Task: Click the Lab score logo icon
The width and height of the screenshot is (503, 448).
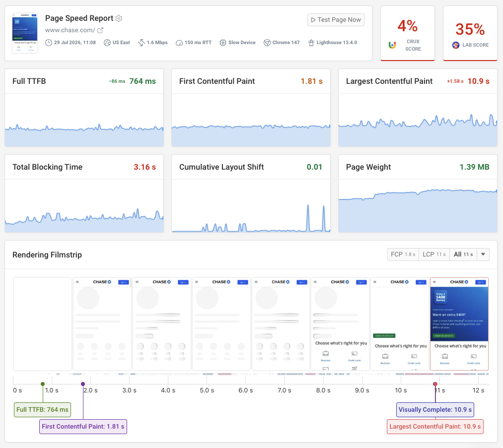Action: pyautogui.click(x=456, y=45)
